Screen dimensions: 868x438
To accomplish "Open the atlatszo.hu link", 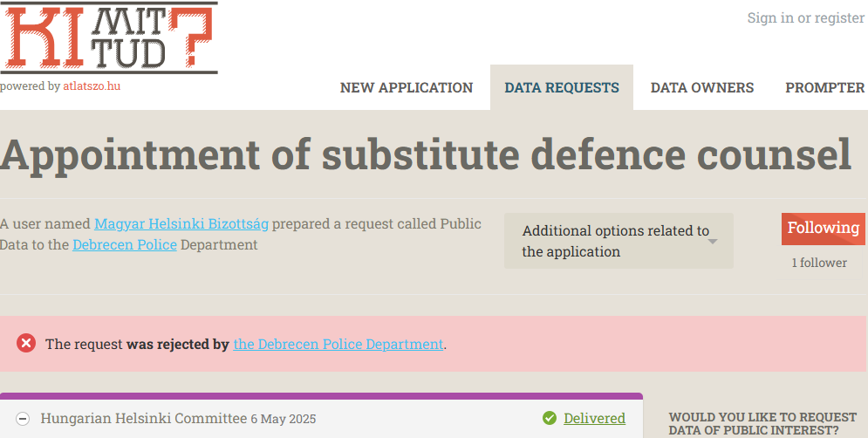I will click(x=92, y=86).
